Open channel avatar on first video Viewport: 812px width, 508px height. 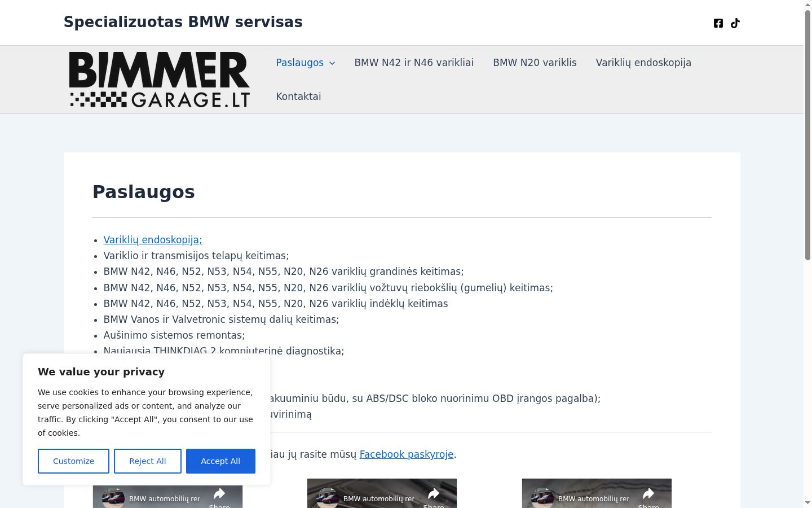[x=113, y=498]
